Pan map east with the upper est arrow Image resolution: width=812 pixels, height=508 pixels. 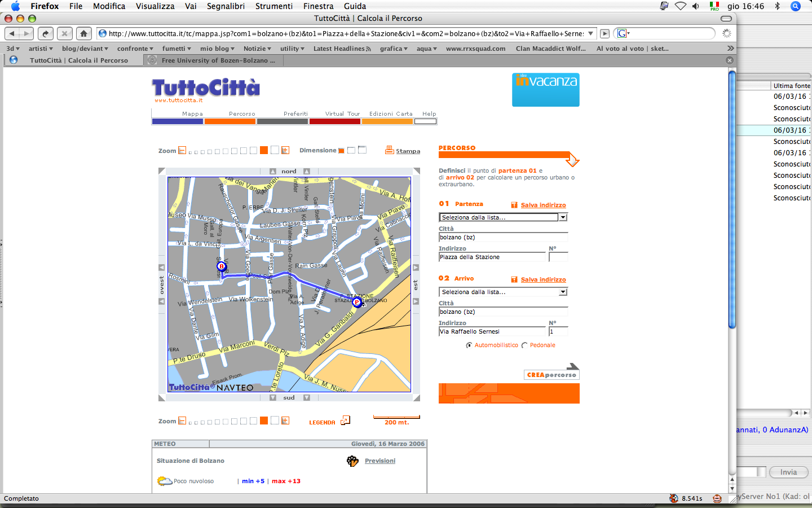[416, 268]
